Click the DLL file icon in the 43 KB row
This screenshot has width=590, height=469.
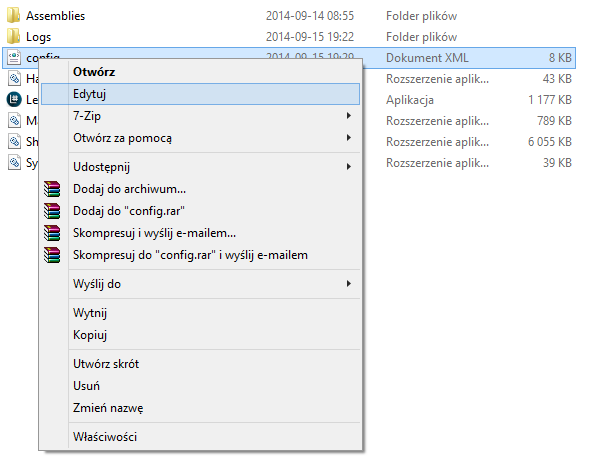click(14, 79)
